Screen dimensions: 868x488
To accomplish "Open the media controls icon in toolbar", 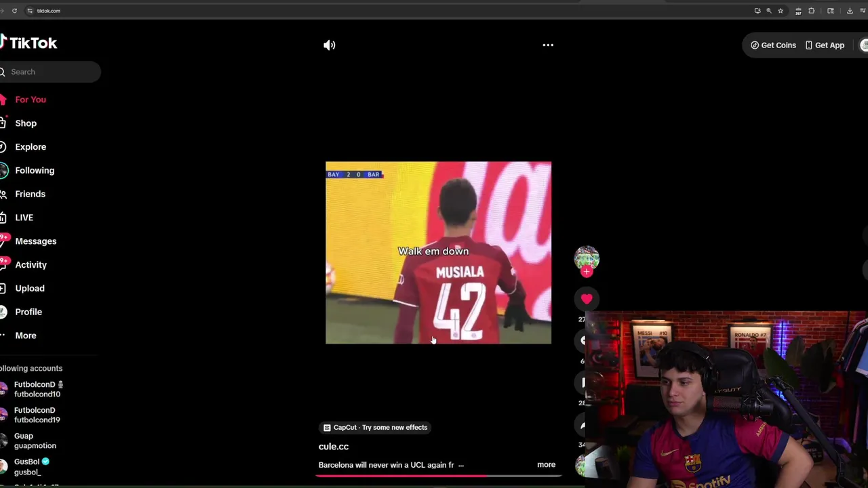I will (863, 11).
